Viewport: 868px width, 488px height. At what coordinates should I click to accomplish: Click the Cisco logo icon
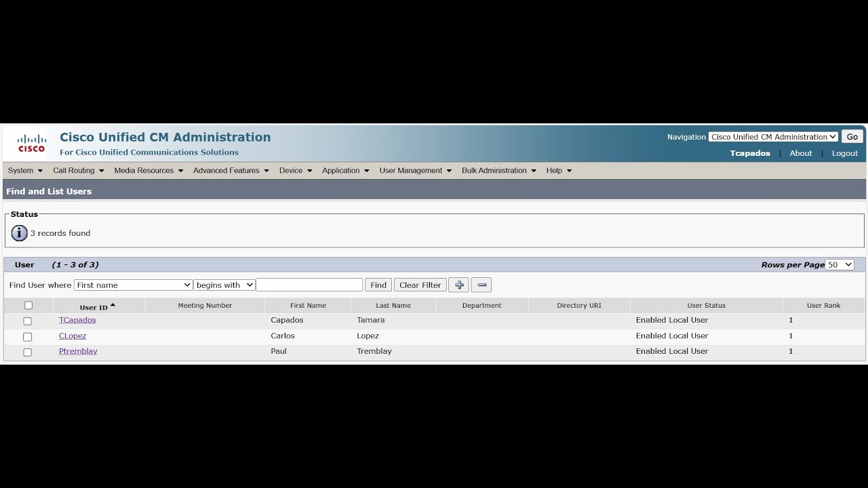point(31,143)
